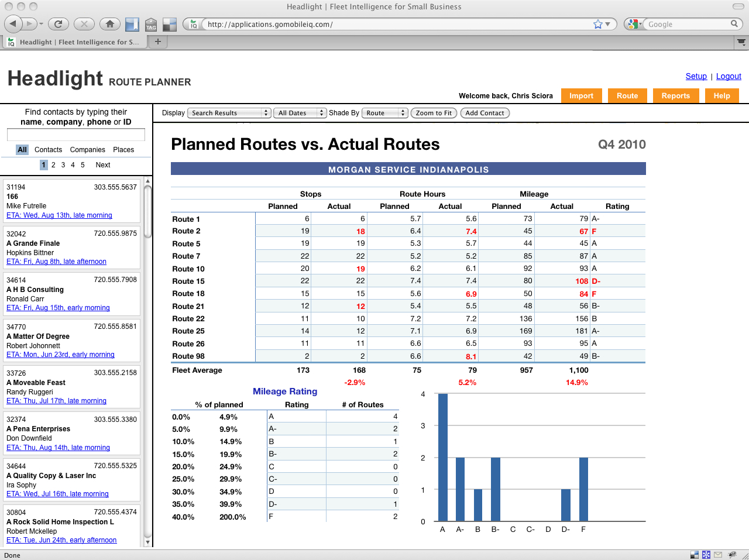This screenshot has width=749, height=560.
Task: Open the history dropdown next to forward arrow
Action: point(41,24)
